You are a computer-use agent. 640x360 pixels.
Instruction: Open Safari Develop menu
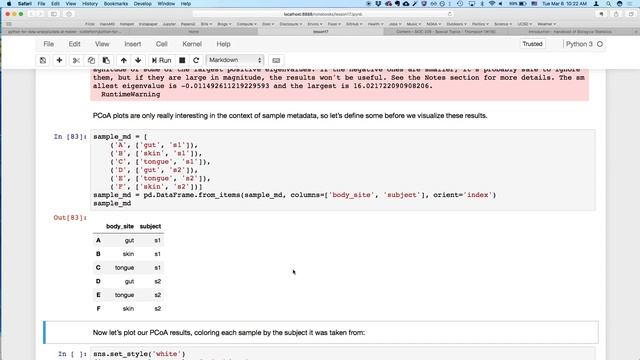pyautogui.click(x=142, y=4)
